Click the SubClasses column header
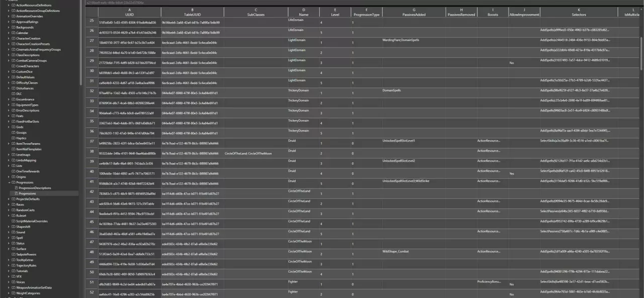Screen dimensions: 644x298 (x=256, y=13)
